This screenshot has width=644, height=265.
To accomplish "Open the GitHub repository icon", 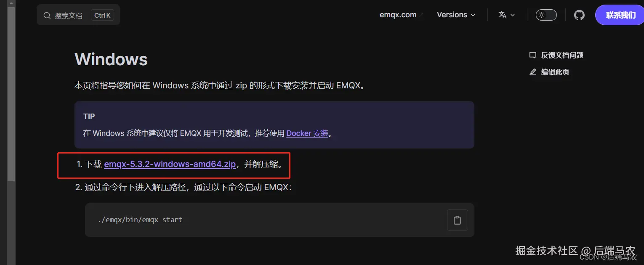I will tap(579, 15).
